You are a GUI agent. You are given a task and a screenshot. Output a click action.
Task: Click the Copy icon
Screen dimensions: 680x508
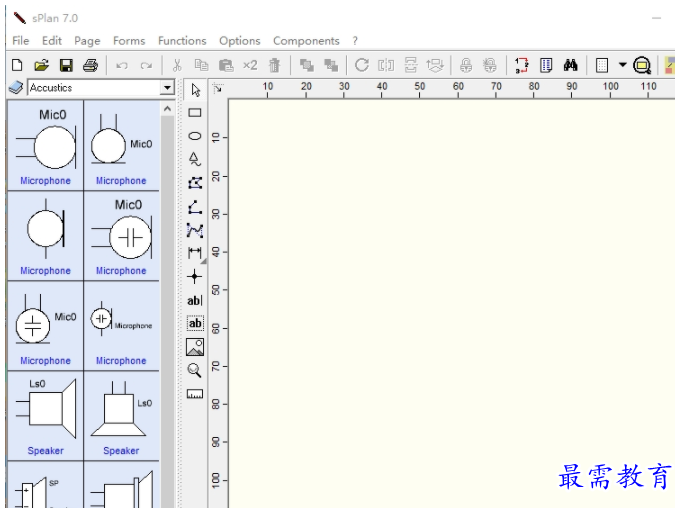(201, 66)
